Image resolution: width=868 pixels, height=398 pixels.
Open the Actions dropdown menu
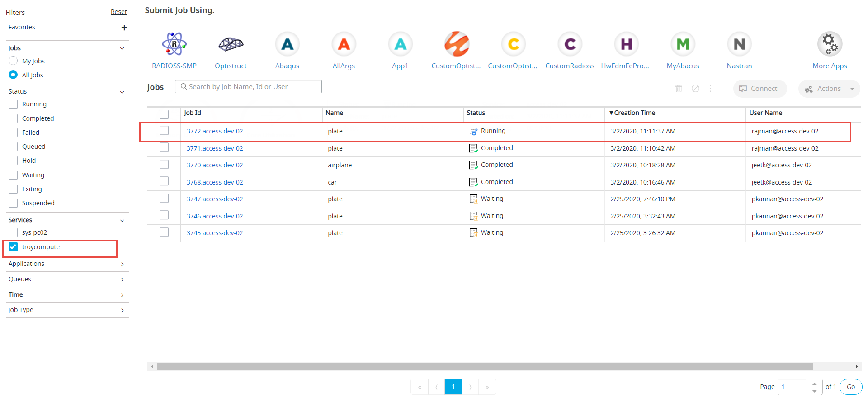pos(829,89)
